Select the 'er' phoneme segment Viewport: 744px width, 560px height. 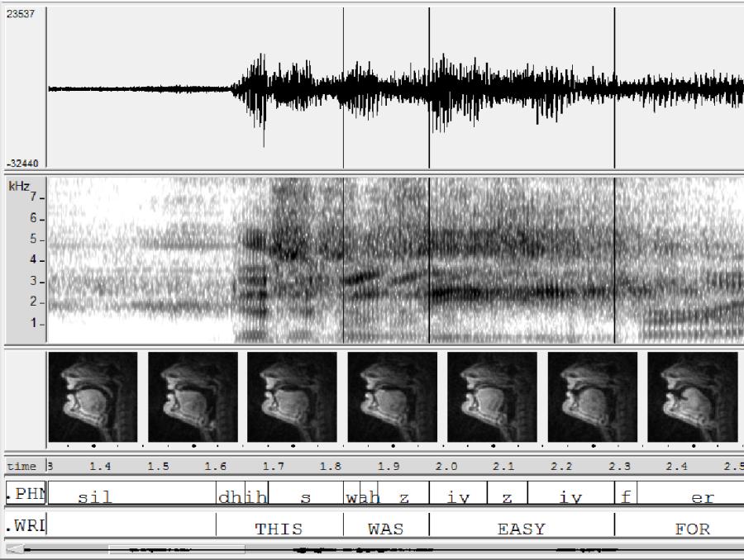click(x=702, y=496)
